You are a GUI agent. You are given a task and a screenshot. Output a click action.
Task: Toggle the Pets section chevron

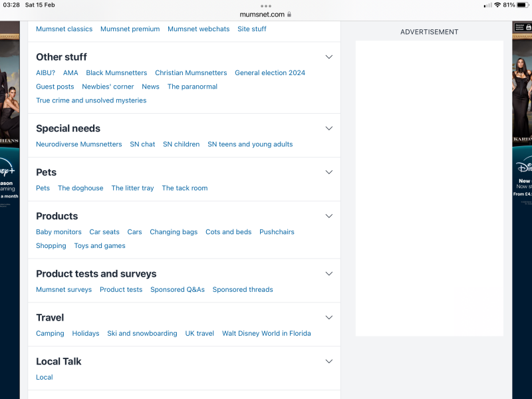(x=329, y=172)
